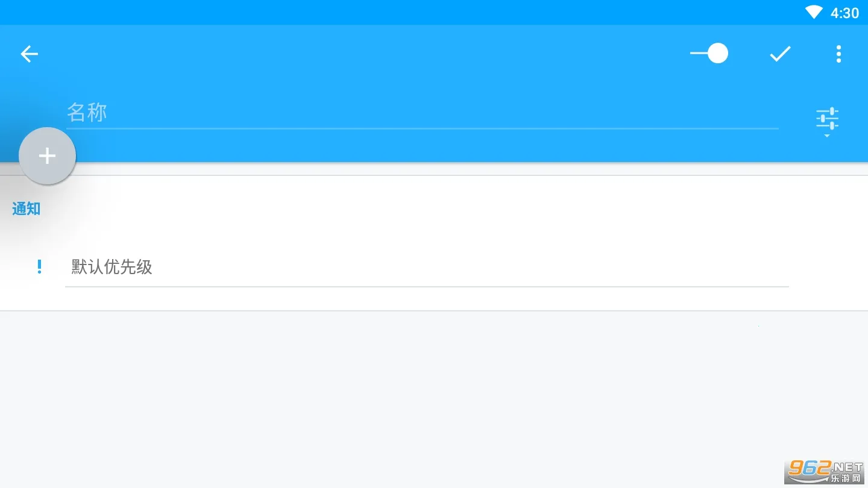
Task: Click the divider under 默认优先级 row
Action: click(427, 287)
